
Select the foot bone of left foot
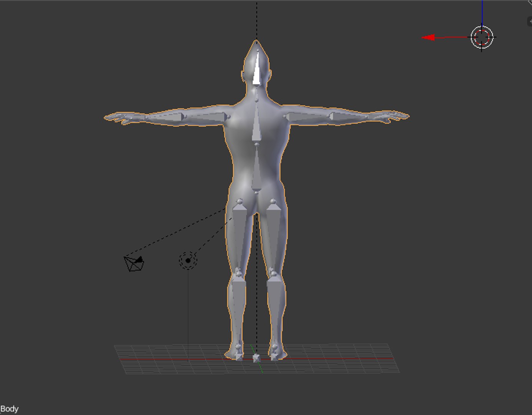coord(239,354)
